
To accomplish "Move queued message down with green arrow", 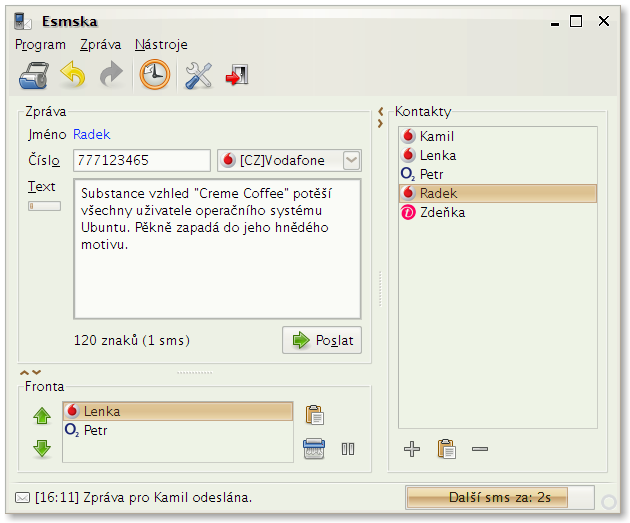I will click(x=42, y=448).
